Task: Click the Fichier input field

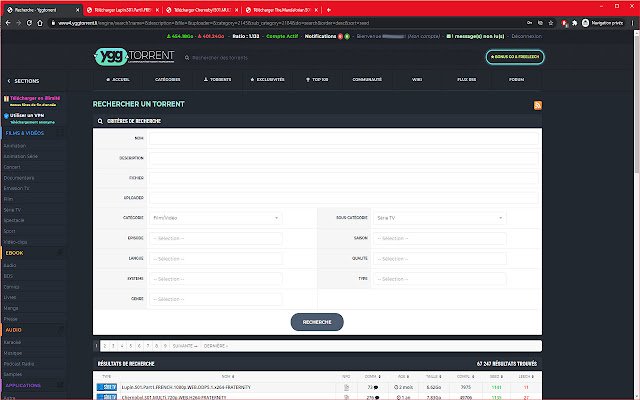Action: point(344,178)
